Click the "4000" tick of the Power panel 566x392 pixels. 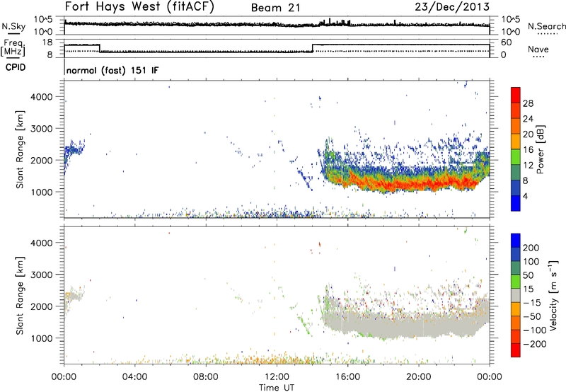[x=41, y=97]
